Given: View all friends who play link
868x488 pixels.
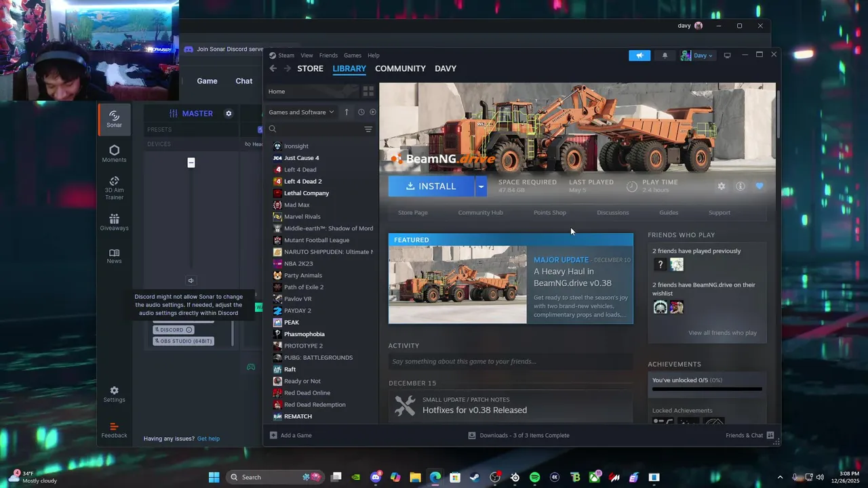Looking at the screenshot, I should point(722,333).
